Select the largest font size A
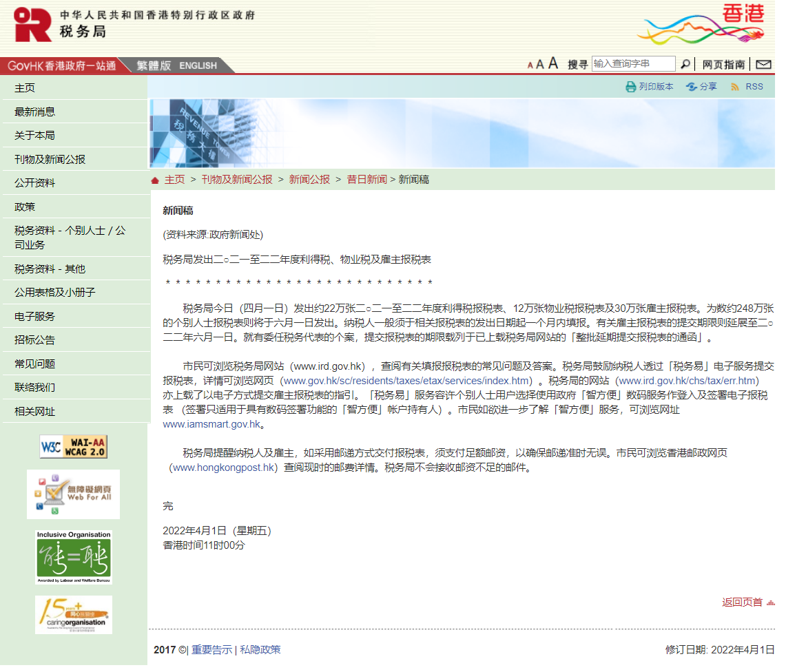 pos(553,63)
